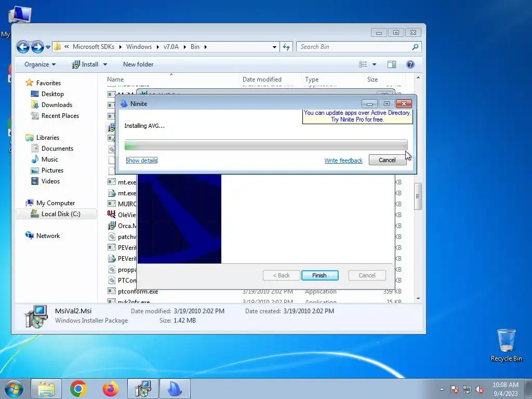Open the Organize menu

(40, 64)
